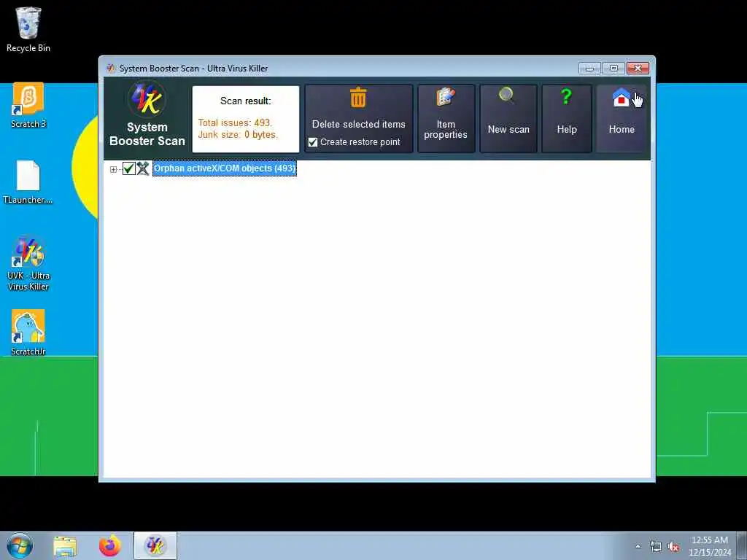Click the Junk size: 0 bytes text
This screenshot has height=560, width=747.
point(238,135)
